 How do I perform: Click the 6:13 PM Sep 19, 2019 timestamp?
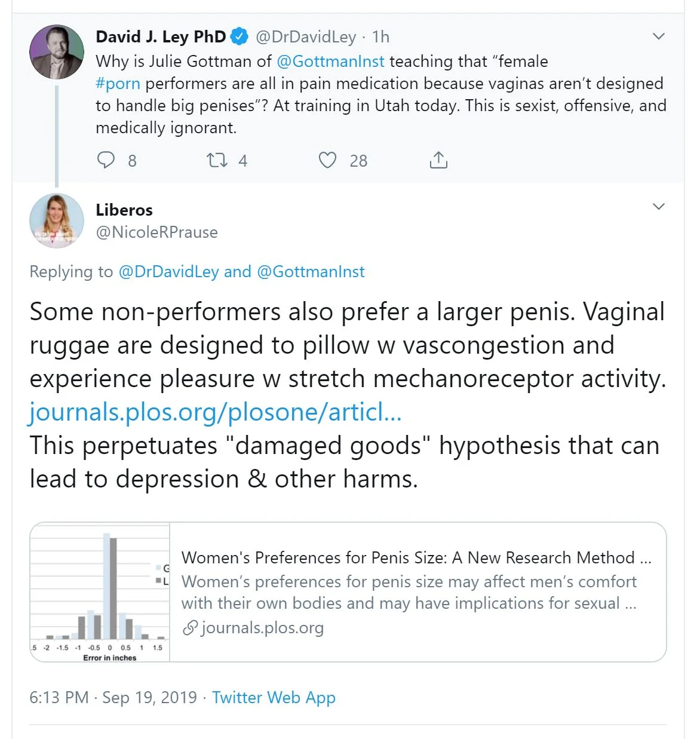(113, 697)
